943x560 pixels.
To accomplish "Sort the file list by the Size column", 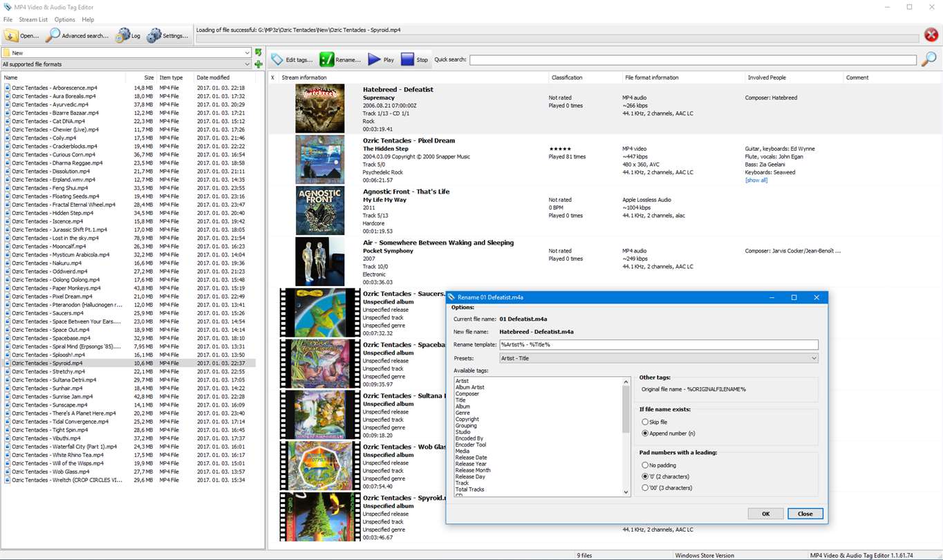I will click(x=141, y=77).
